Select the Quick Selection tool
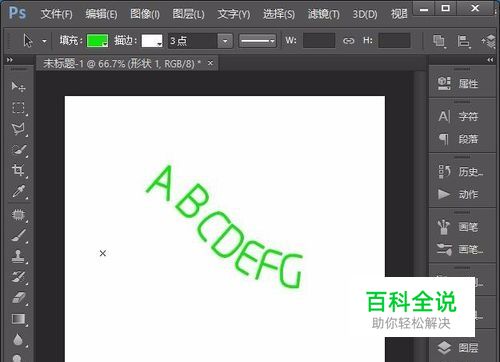Screen dimensions: 500x362 click(19, 150)
